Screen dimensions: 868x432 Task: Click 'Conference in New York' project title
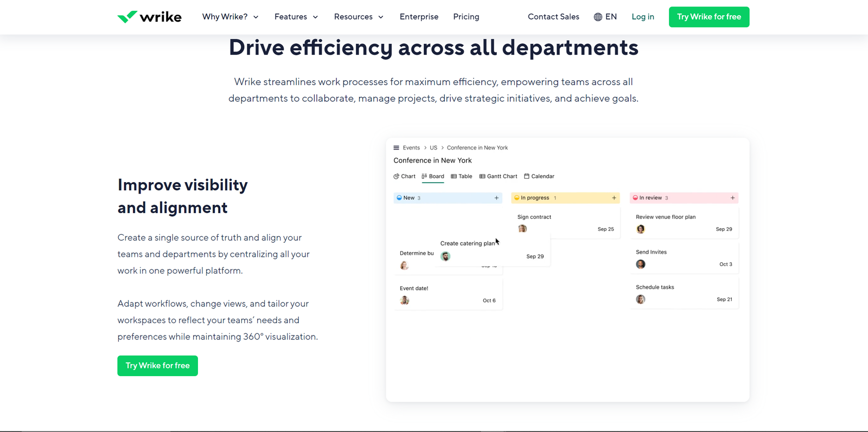pos(432,160)
